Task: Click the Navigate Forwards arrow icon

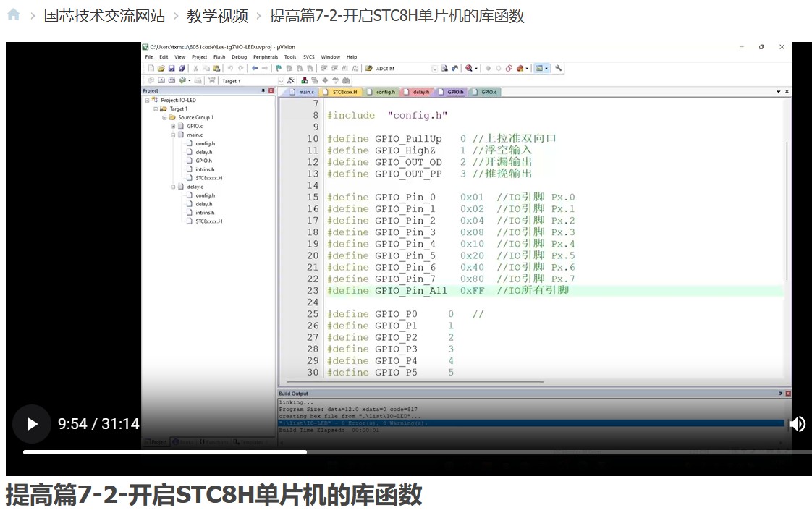Action: [x=265, y=68]
